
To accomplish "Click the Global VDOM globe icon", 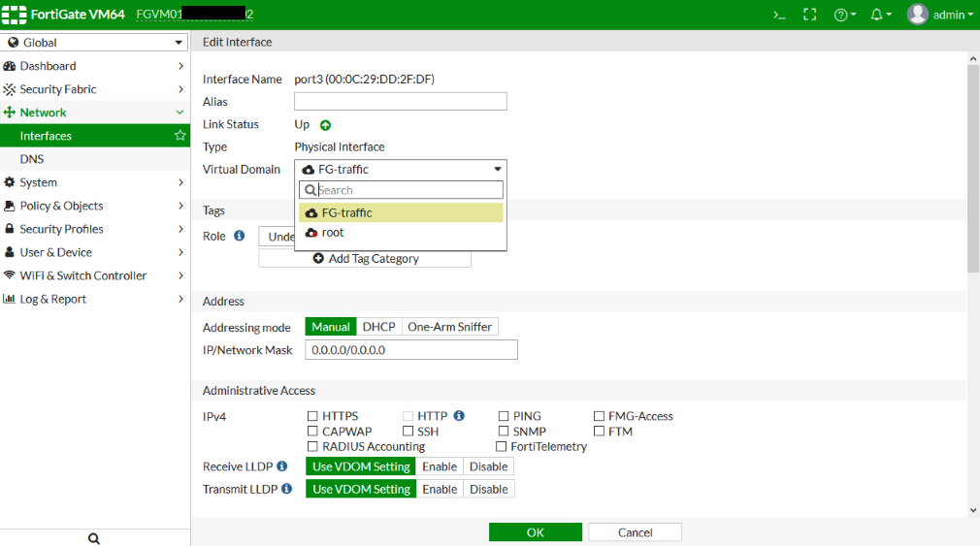I will tap(14, 43).
